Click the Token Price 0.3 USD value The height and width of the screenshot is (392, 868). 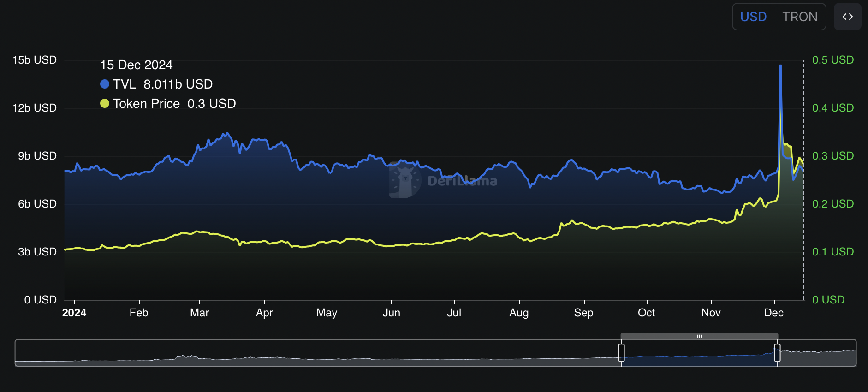[212, 104]
